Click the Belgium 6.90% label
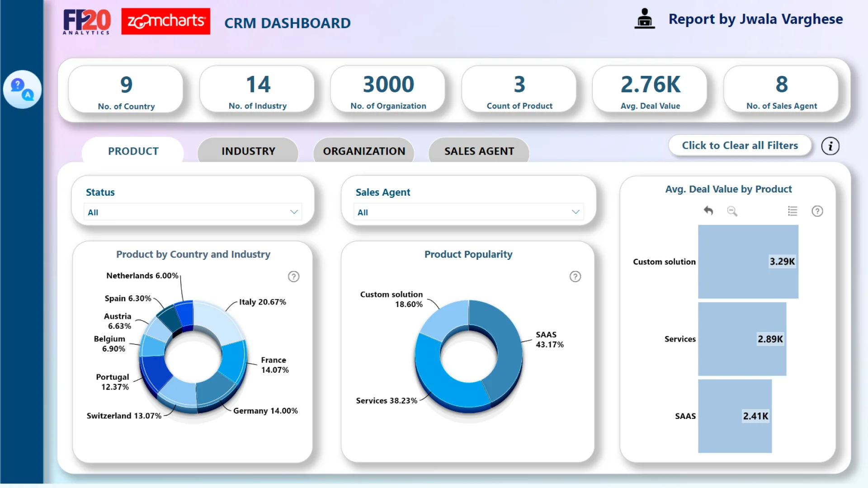The height and width of the screenshot is (488, 868). (110, 344)
